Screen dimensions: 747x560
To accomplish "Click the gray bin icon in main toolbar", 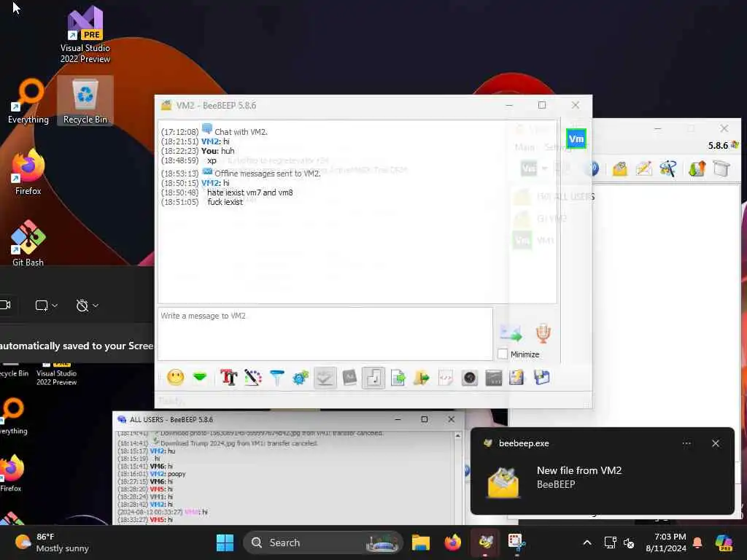I will click(x=721, y=168).
